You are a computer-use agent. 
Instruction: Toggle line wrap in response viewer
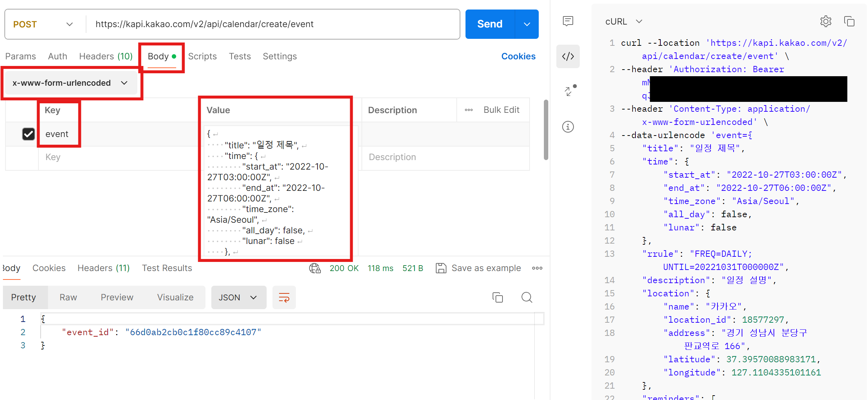click(284, 297)
